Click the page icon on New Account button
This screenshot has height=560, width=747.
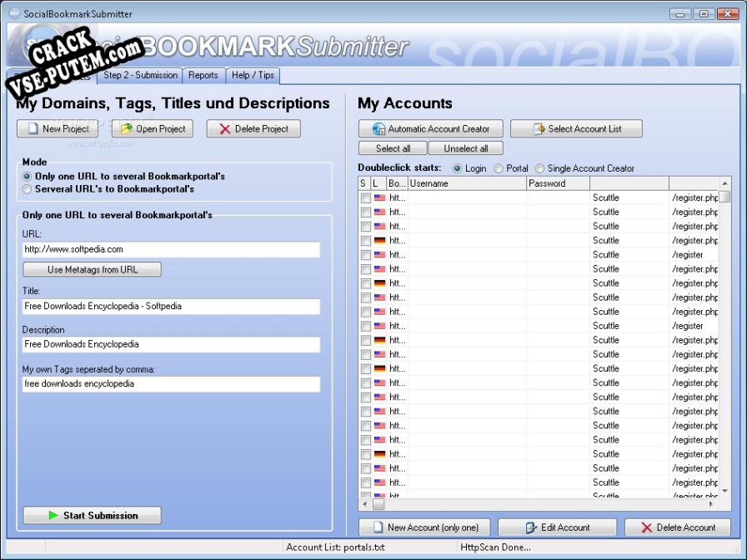click(378, 527)
